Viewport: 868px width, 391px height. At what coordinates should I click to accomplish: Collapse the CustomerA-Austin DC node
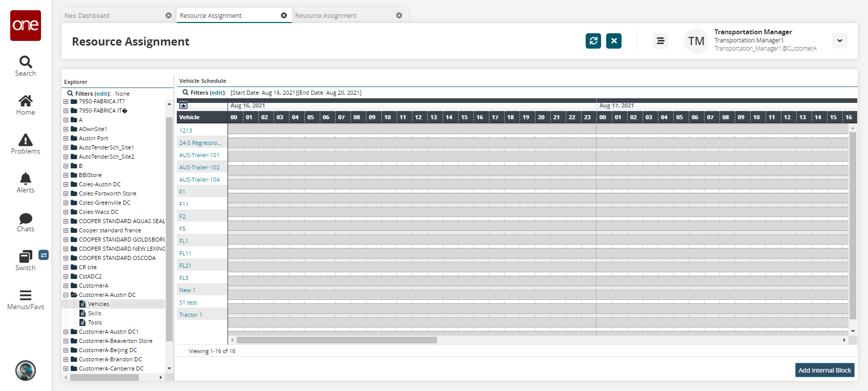66,295
